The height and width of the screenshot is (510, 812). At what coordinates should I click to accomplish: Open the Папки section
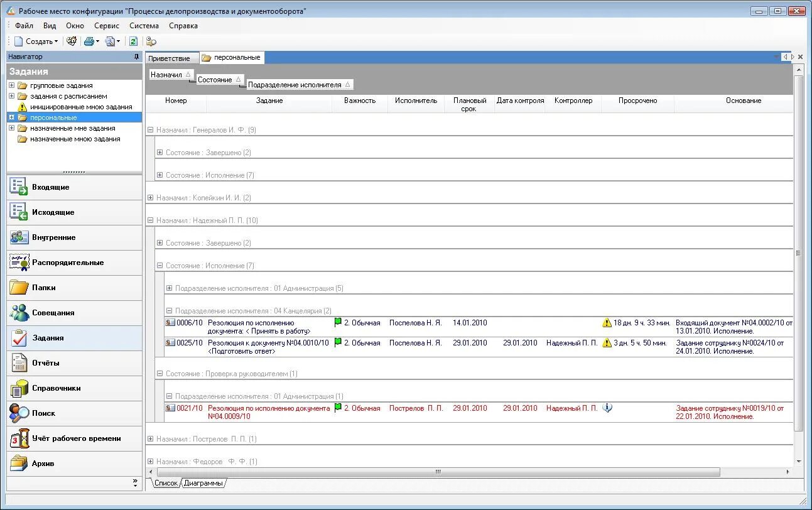point(75,288)
